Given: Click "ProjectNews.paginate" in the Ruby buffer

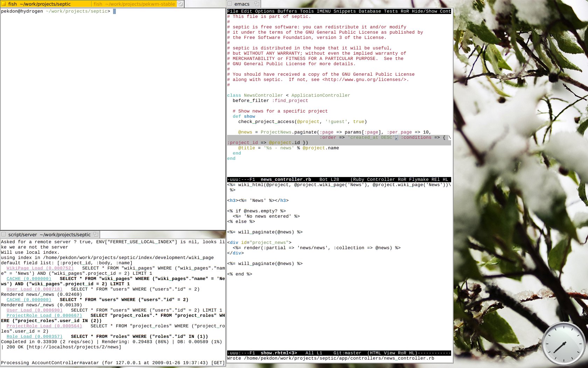Looking at the screenshot, I should tap(289, 132).
